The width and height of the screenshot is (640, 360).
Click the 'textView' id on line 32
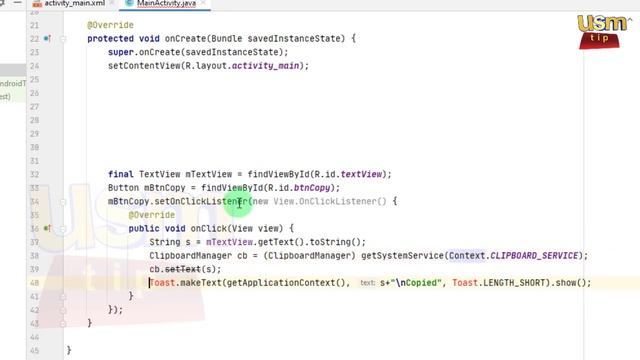pos(361,174)
